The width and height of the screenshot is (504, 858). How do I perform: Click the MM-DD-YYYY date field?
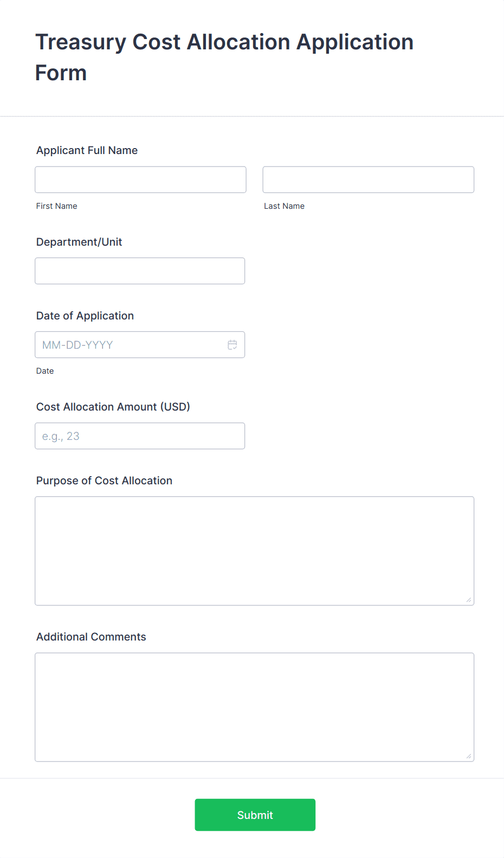point(130,345)
